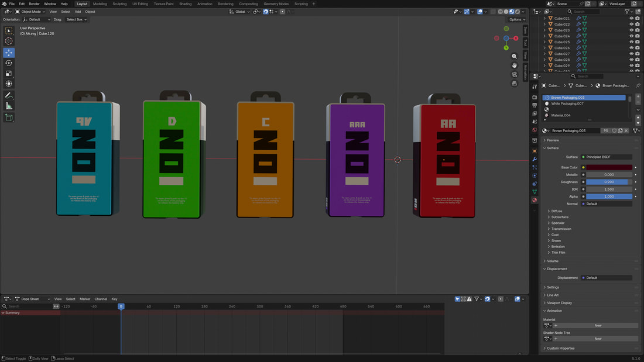Select the Move tool
This screenshot has height=362, width=644.
(9, 53)
